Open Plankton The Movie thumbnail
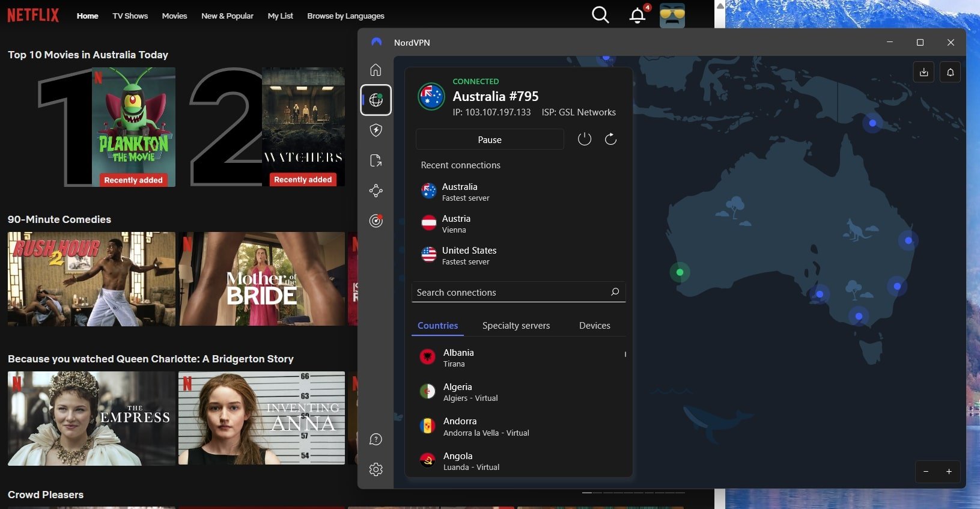Viewport: 980px width, 509px height. (133, 127)
